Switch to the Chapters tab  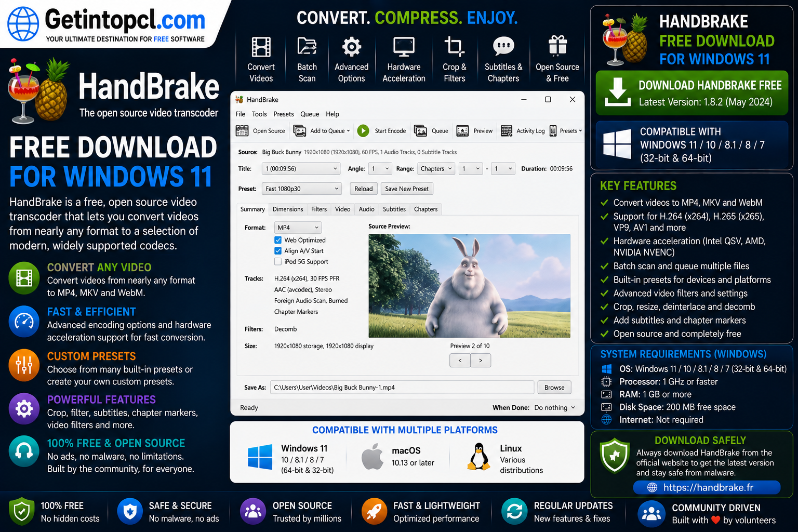[426, 209]
